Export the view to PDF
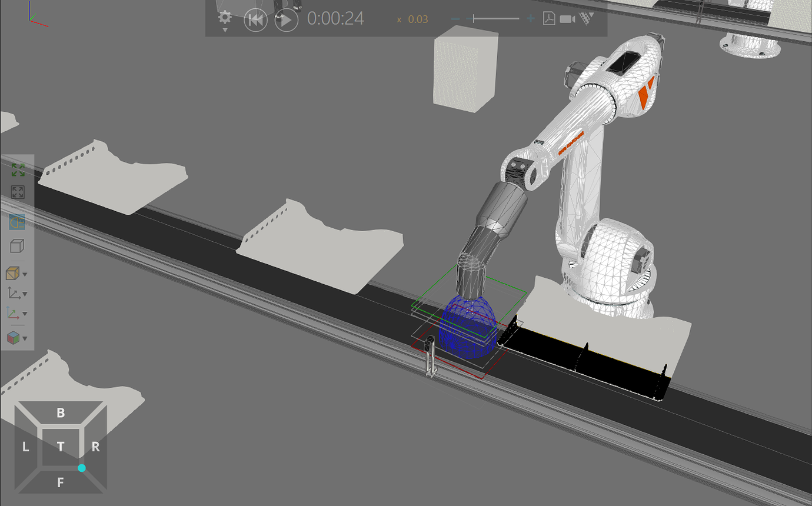 [548, 18]
